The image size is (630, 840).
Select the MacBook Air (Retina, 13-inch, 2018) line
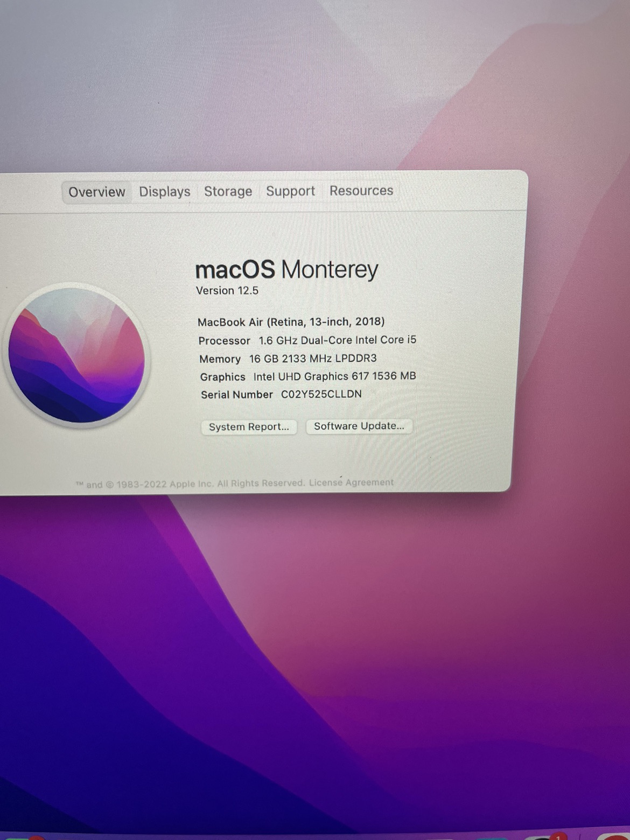pos(291,322)
